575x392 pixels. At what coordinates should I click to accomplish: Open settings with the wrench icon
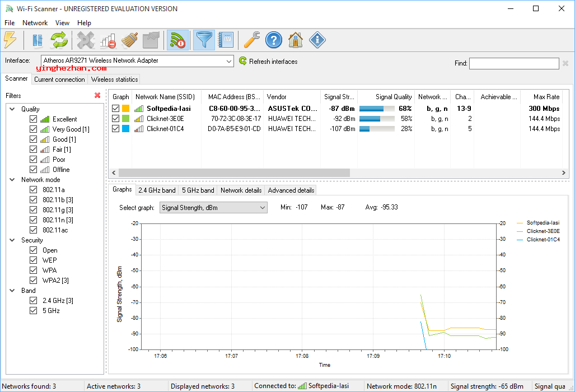click(251, 40)
